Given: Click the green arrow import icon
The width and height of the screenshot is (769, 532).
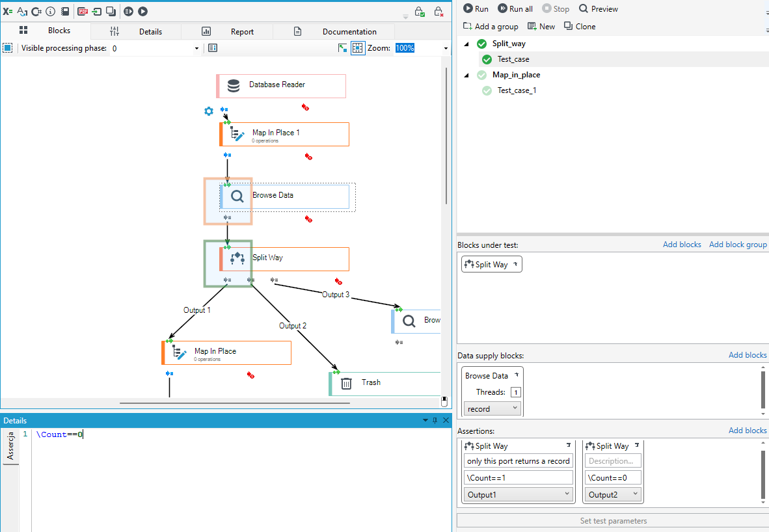Looking at the screenshot, I should click(97, 11).
